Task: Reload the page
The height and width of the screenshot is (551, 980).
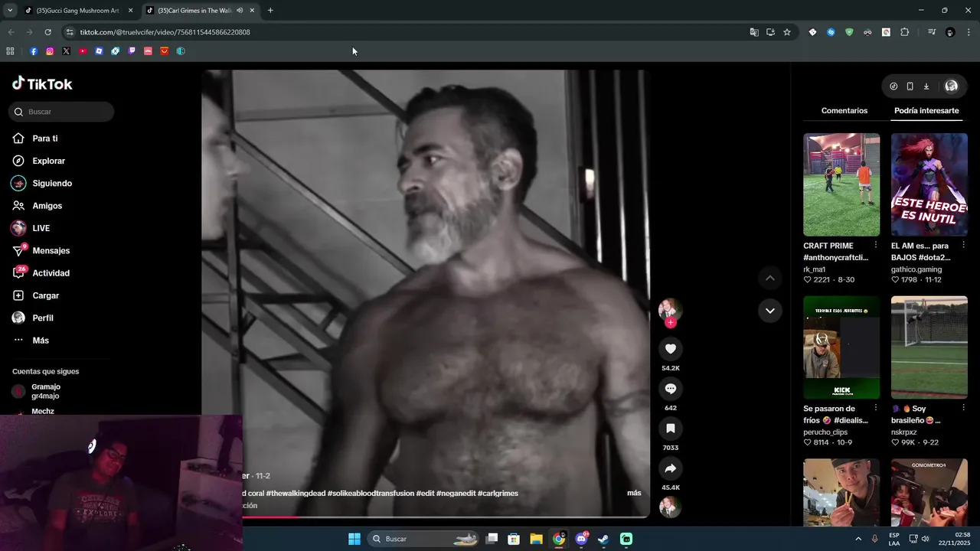Action: point(47,32)
